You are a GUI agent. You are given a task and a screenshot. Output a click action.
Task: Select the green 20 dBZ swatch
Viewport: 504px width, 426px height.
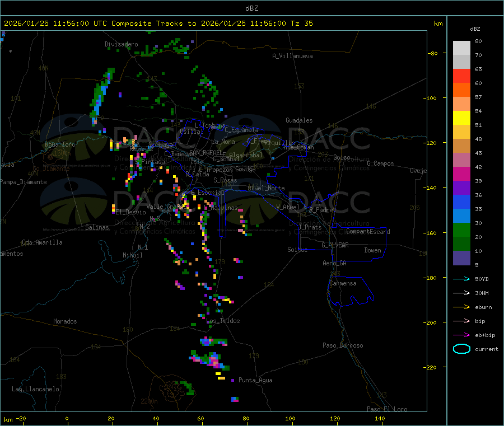tap(461, 230)
